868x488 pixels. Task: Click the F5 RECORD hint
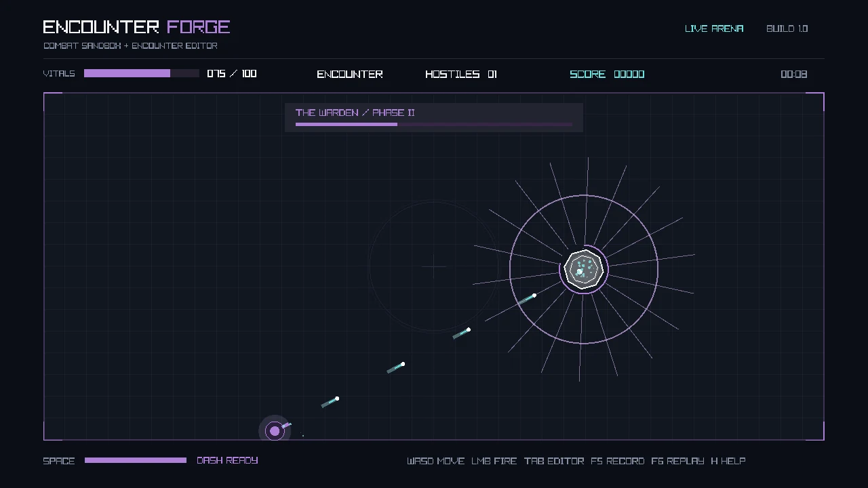(x=617, y=461)
